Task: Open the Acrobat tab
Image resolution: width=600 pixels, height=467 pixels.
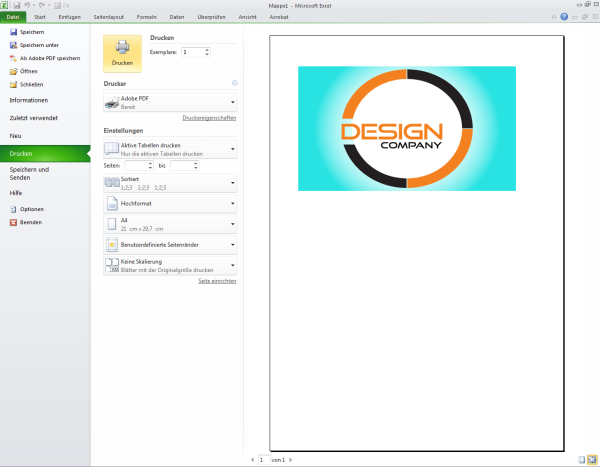Action: [279, 17]
